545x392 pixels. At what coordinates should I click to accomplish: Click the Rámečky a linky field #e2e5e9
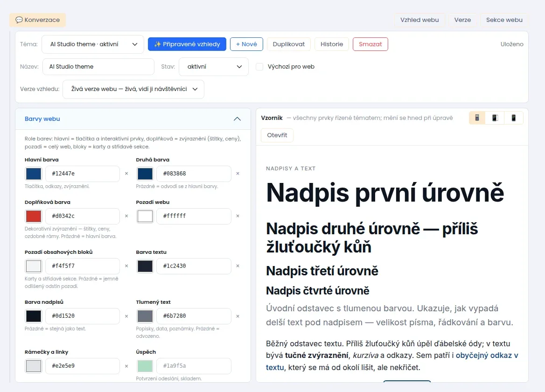tap(83, 366)
